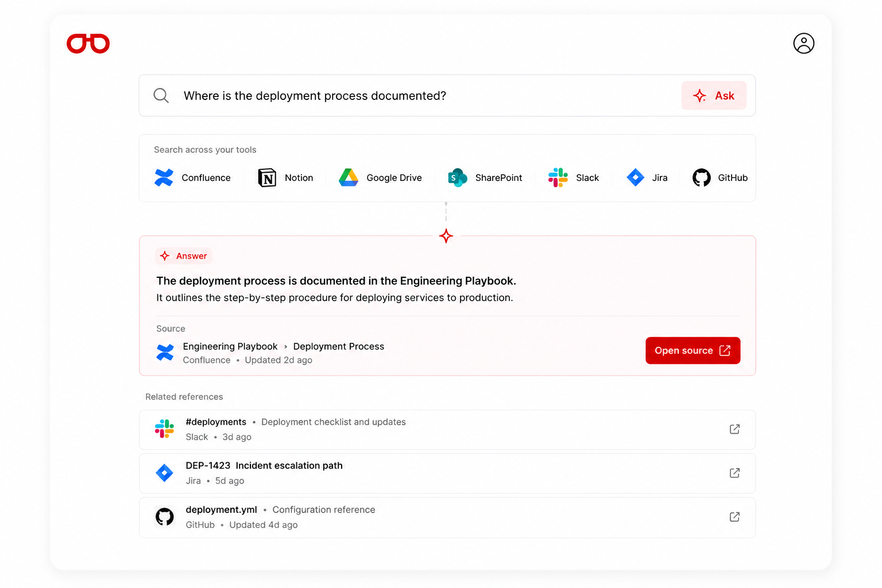882x588 pixels.
Task: Open DEP-1423 Incident escalation path entry
Action: point(447,473)
